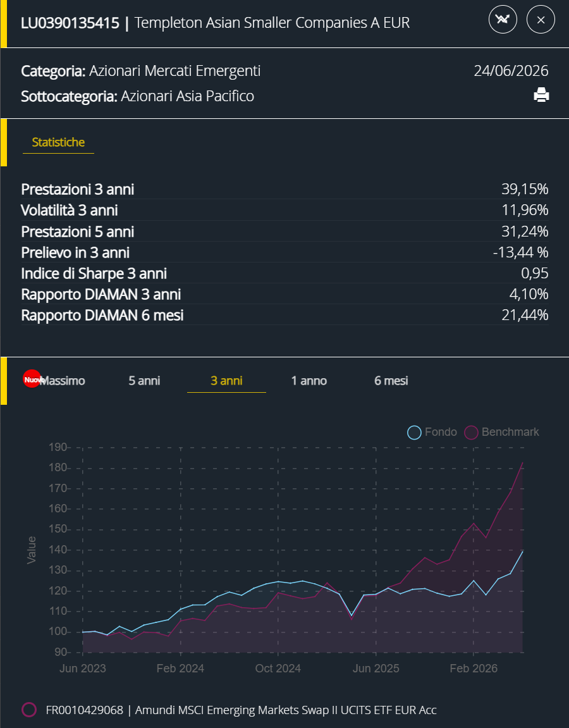Select the 3 anni range tab
This screenshot has width=569, height=728.
coord(226,381)
